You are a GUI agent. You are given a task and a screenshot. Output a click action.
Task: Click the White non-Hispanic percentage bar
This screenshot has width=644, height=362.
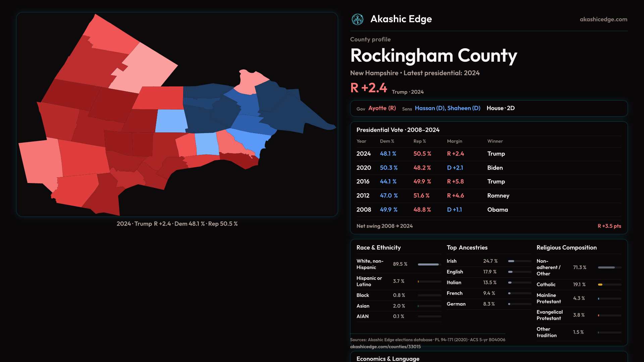click(429, 264)
